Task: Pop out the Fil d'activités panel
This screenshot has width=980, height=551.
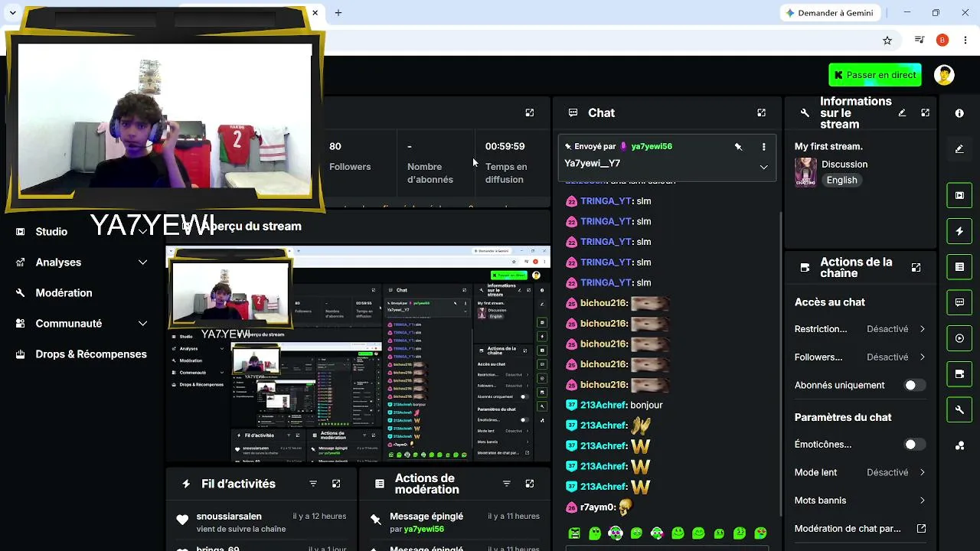Action: pos(336,484)
